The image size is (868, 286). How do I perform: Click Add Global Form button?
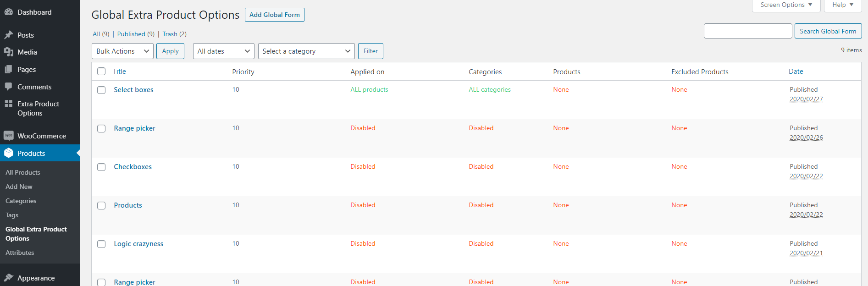274,15
